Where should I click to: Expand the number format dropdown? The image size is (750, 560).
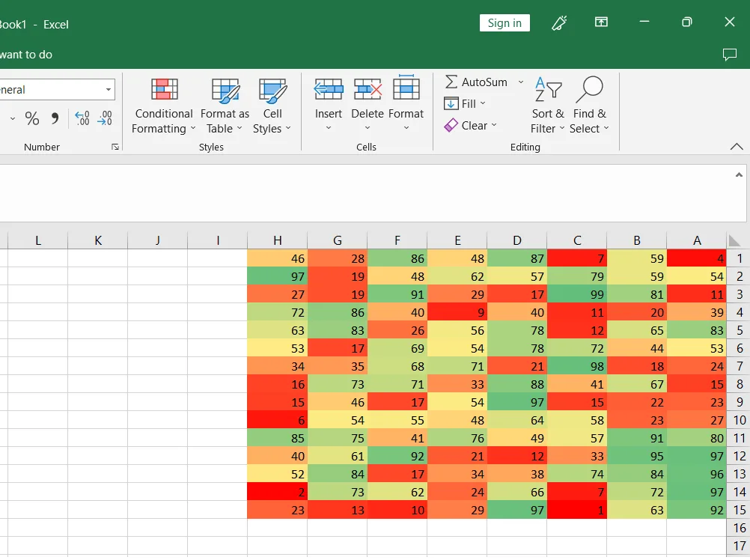pos(109,89)
